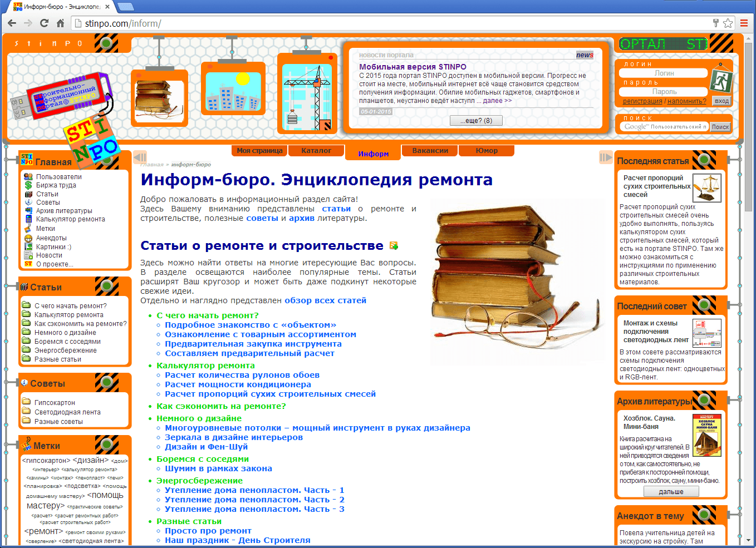This screenshot has height=548, width=756.
Task: Click the folder icon next to Гипсокартон
Action: 26,402
